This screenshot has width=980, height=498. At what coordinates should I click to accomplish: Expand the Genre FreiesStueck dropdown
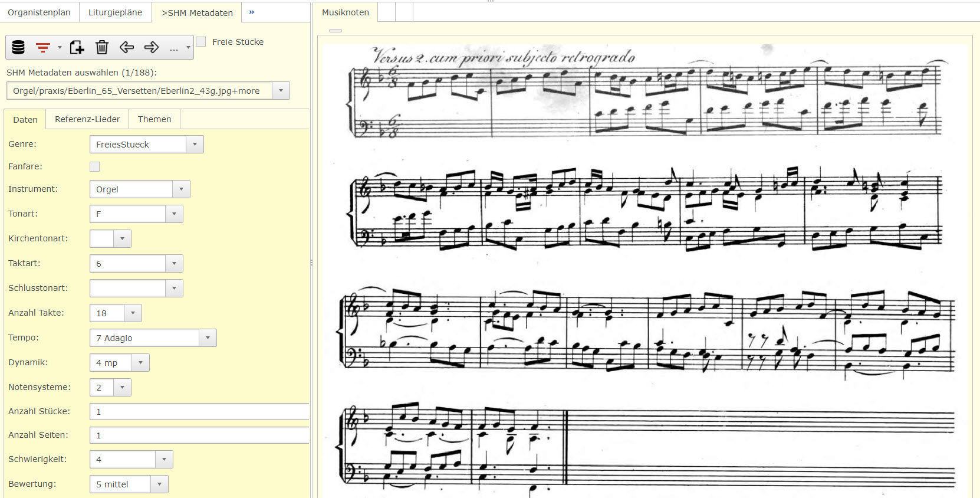click(195, 145)
